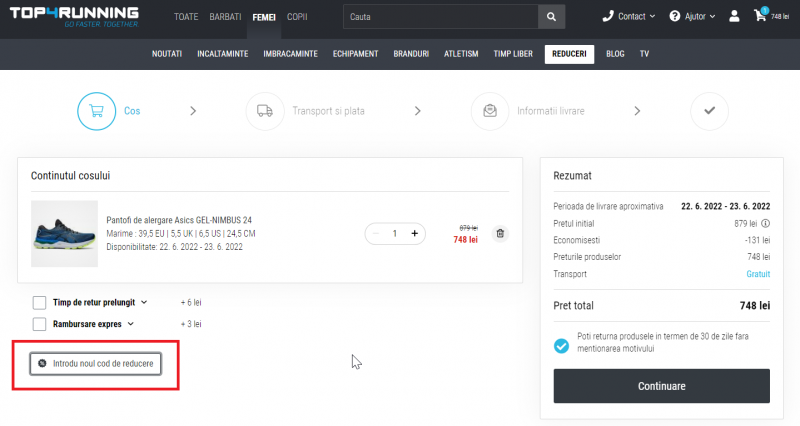Enable Timp de retur prelungit checkbox
The width and height of the screenshot is (800, 426).
click(x=39, y=303)
